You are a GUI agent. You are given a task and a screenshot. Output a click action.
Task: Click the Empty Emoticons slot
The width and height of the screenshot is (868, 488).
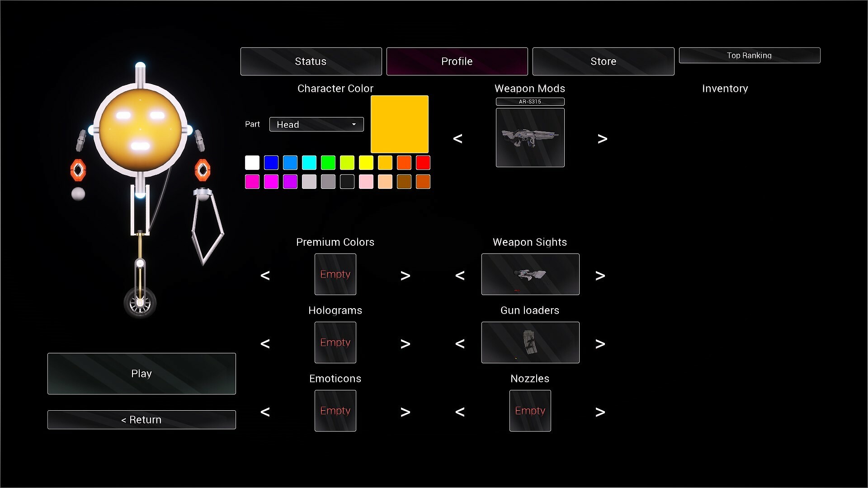335,410
